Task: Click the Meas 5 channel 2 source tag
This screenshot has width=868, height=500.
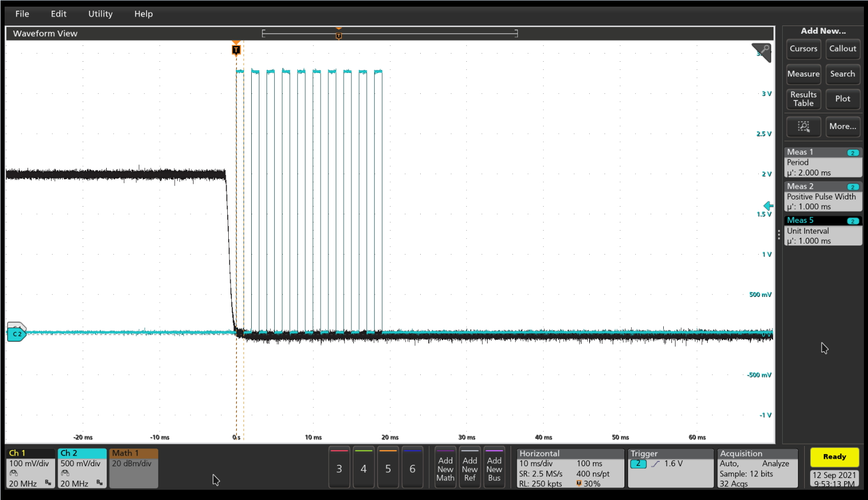Action: point(853,221)
